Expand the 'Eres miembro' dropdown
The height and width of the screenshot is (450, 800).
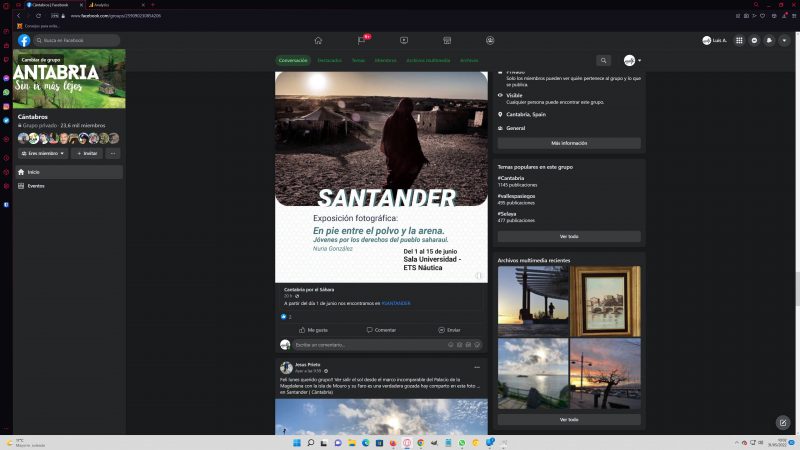click(x=43, y=153)
